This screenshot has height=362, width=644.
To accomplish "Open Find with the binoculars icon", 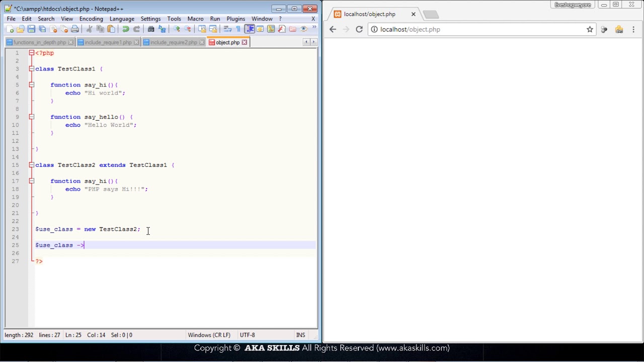I will point(151,29).
